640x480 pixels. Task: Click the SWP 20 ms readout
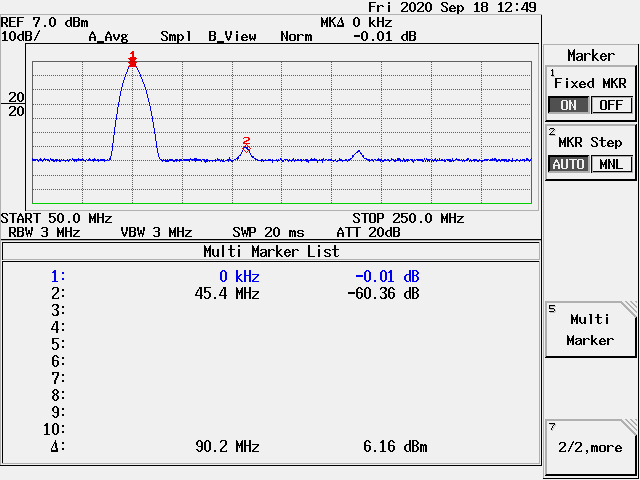(268, 233)
